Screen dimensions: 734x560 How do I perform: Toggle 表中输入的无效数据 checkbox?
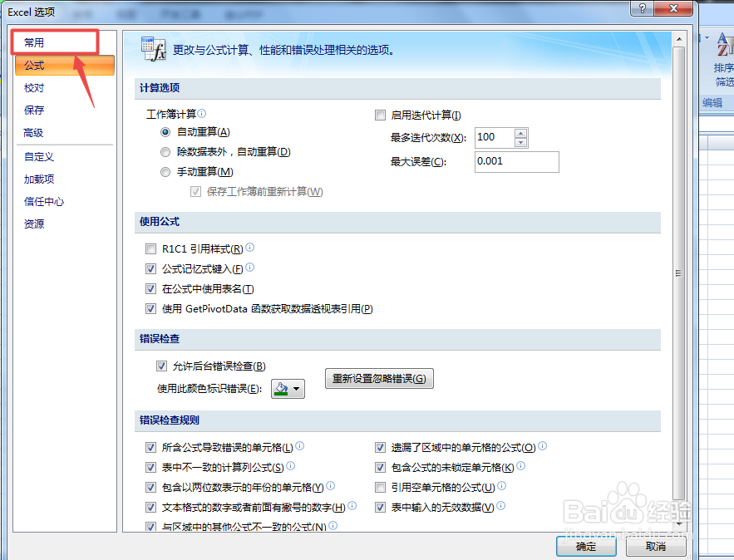[x=380, y=507]
